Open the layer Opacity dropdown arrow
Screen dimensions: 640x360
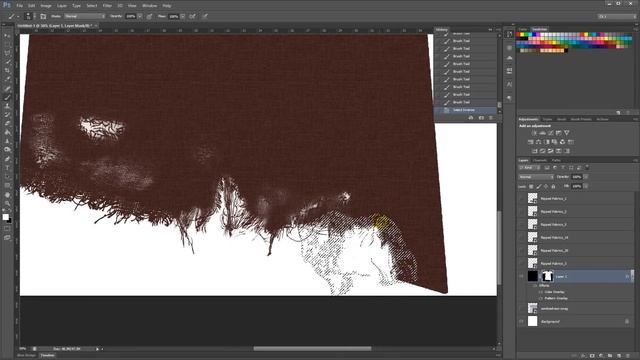click(586, 177)
